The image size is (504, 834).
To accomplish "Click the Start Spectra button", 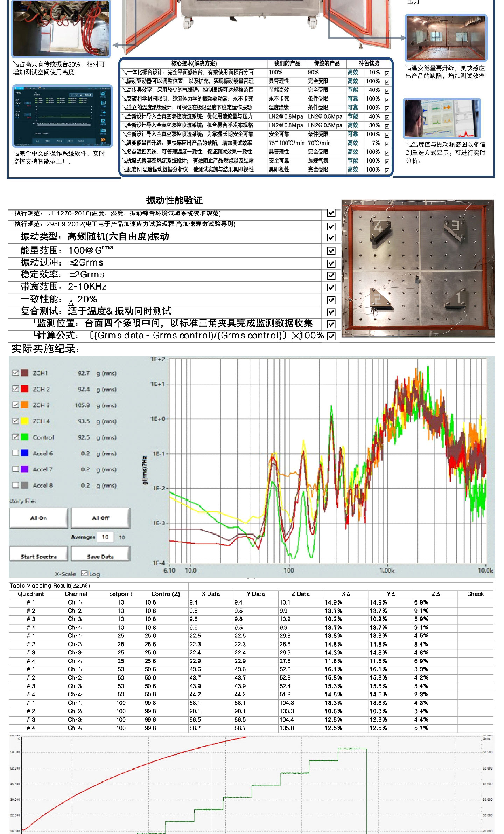I will coord(38,556).
